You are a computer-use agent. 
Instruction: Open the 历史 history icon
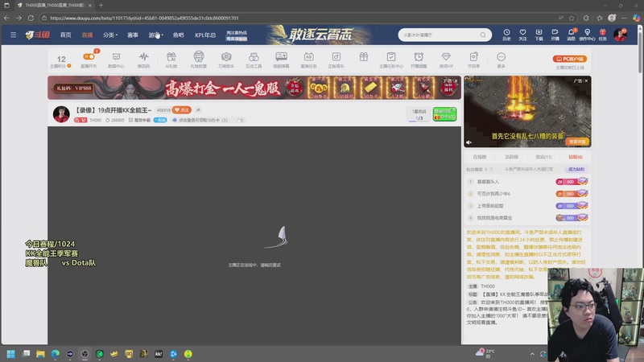pyautogui.click(x=506, y=35)
